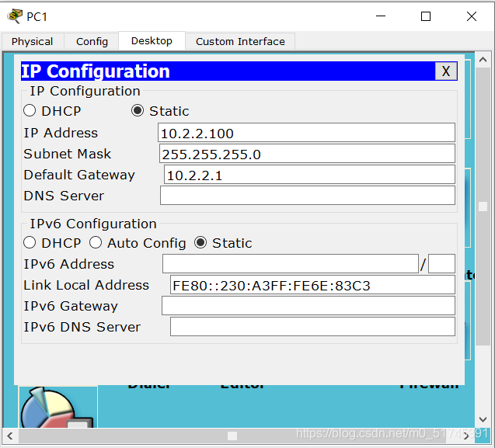The height and width of the screenshot is (448, 495).
Task: Click the Subnet Mask field 255.255.255.0
Action: click(x=307, y=154)
